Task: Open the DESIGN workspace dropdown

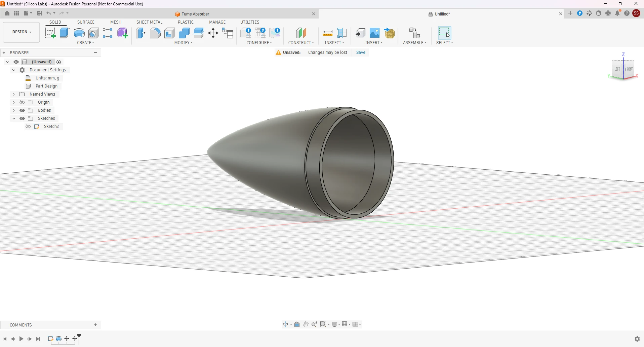Action: point(22,32)
